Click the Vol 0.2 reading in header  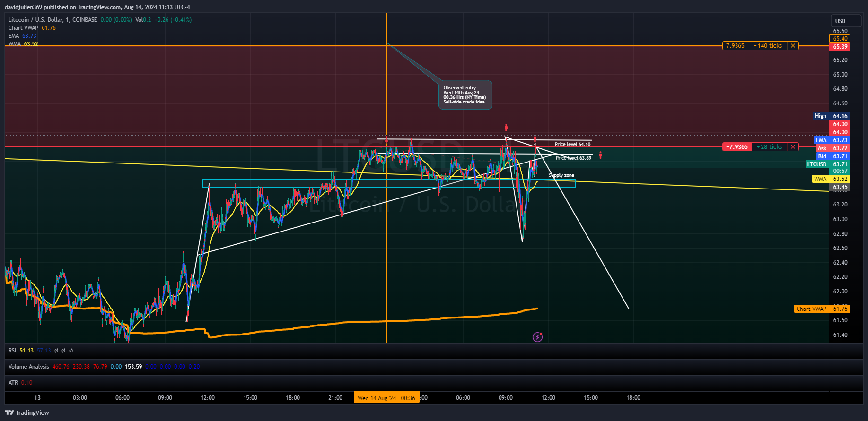143,20
